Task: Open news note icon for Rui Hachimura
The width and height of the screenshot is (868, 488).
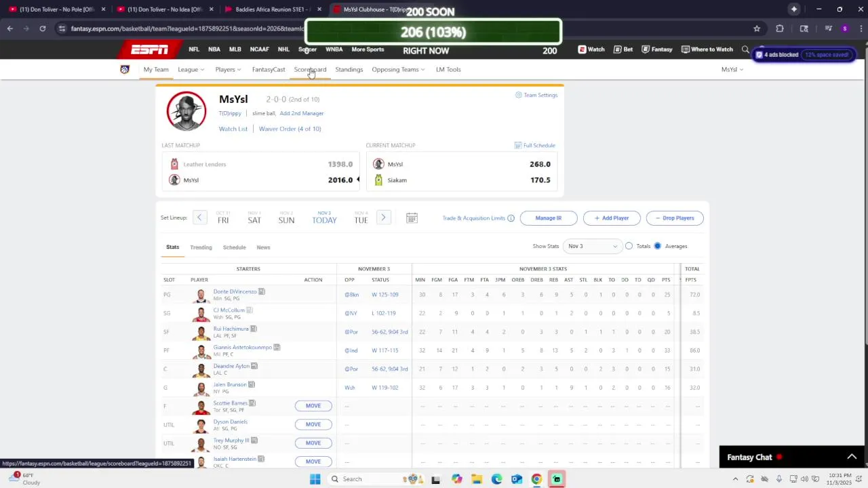Action: click(253, 329)
